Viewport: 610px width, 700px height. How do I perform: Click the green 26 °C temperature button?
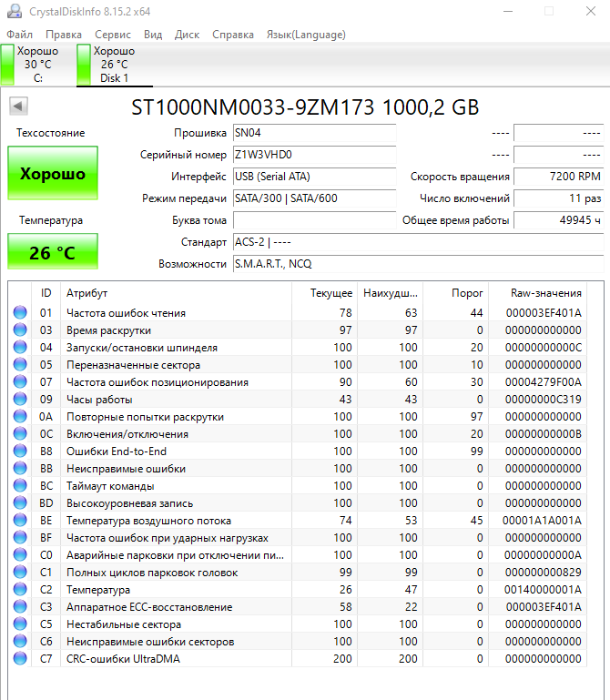(x=53, y=251)
